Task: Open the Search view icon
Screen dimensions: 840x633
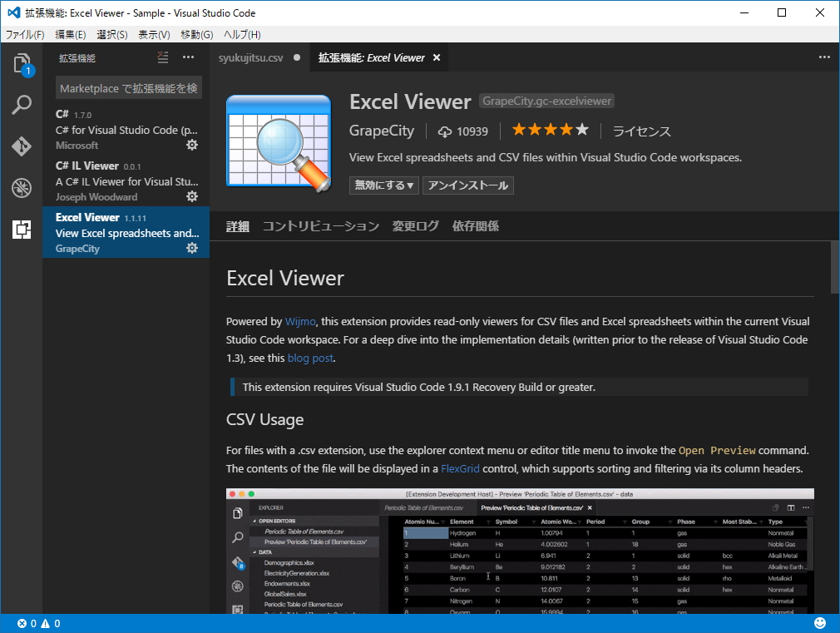Action: (x=21, y=105)
